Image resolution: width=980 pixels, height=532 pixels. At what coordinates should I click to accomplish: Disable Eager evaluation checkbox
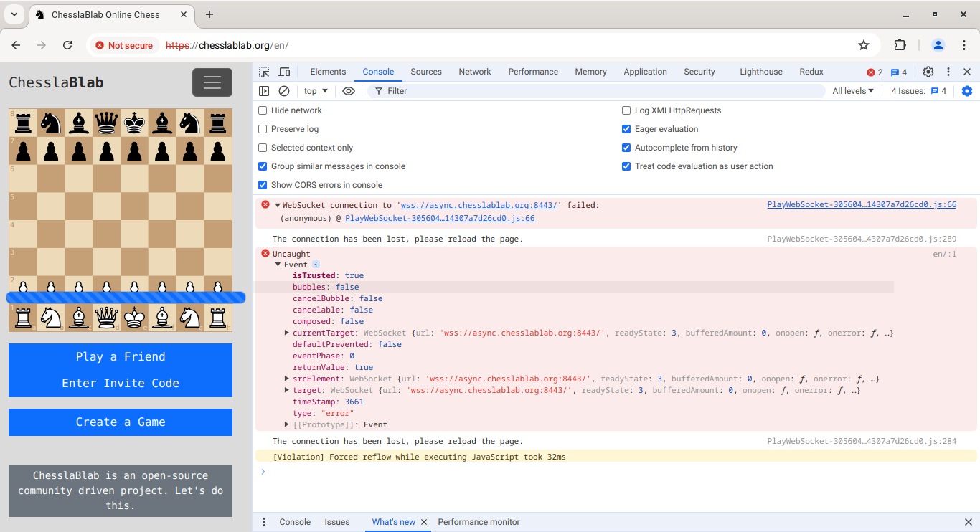[x=626, y=129]
